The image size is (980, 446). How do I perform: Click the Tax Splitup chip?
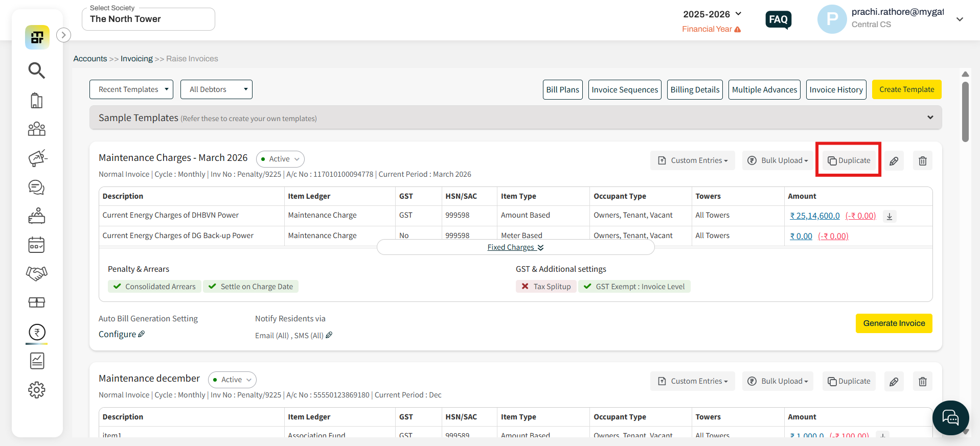pyautogui.click(x=546, y=287)
